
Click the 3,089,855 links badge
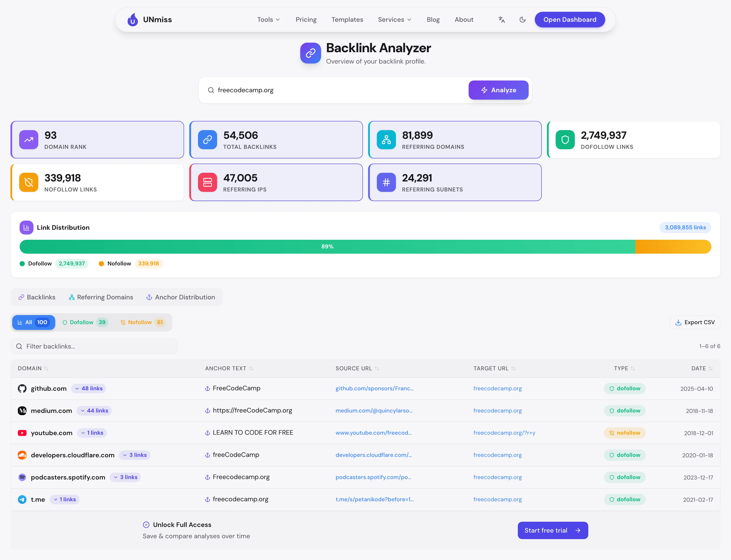pos(685,228)
